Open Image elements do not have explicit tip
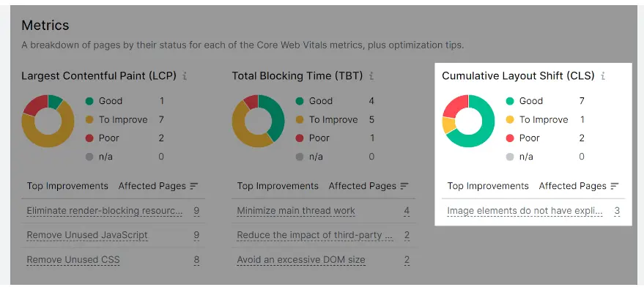 (525, 211)
